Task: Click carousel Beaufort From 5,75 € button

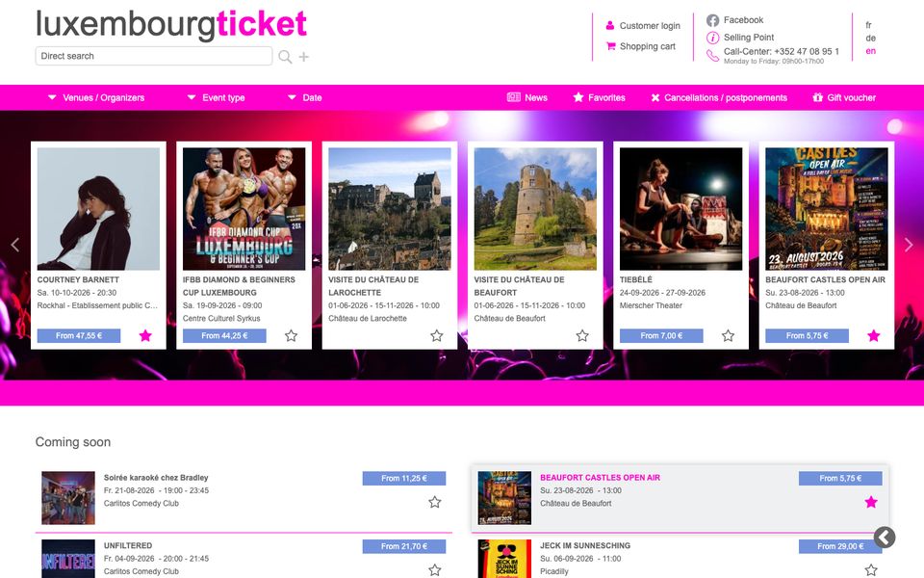Action: (x=807, y=335)
